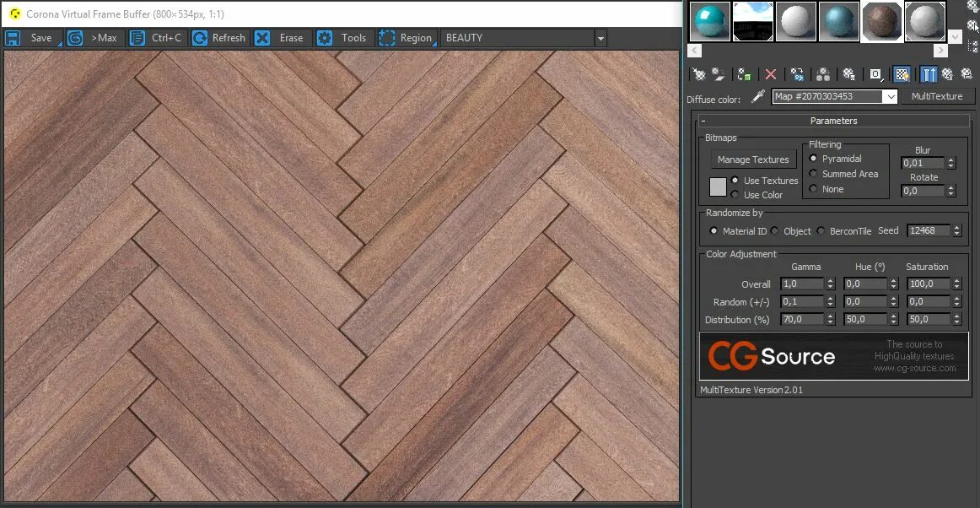Click the Overall Gamma field
The width and height of the screenshot is (980, 508).
803,284
